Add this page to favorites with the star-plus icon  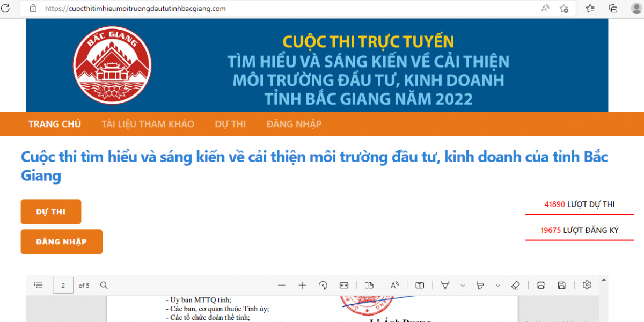click(x=564, y=8)
